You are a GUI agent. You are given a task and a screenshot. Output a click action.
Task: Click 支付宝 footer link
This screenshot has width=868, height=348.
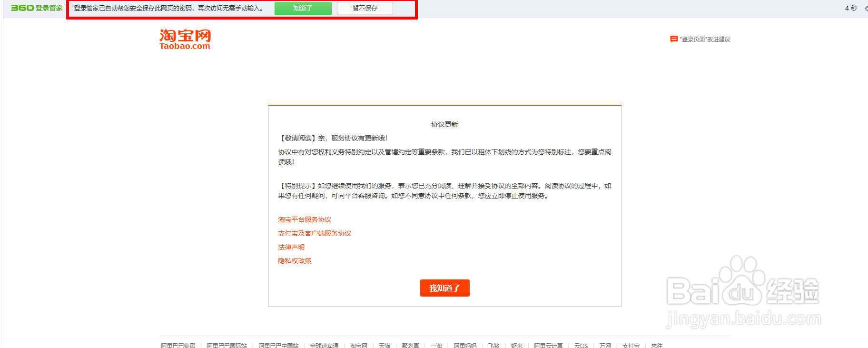coord(631,345)
